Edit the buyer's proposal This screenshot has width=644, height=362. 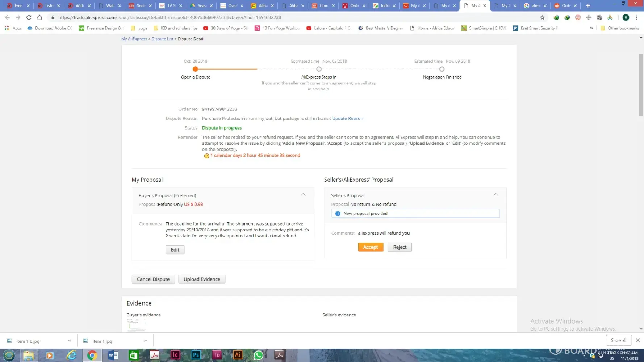pos(175,250)
